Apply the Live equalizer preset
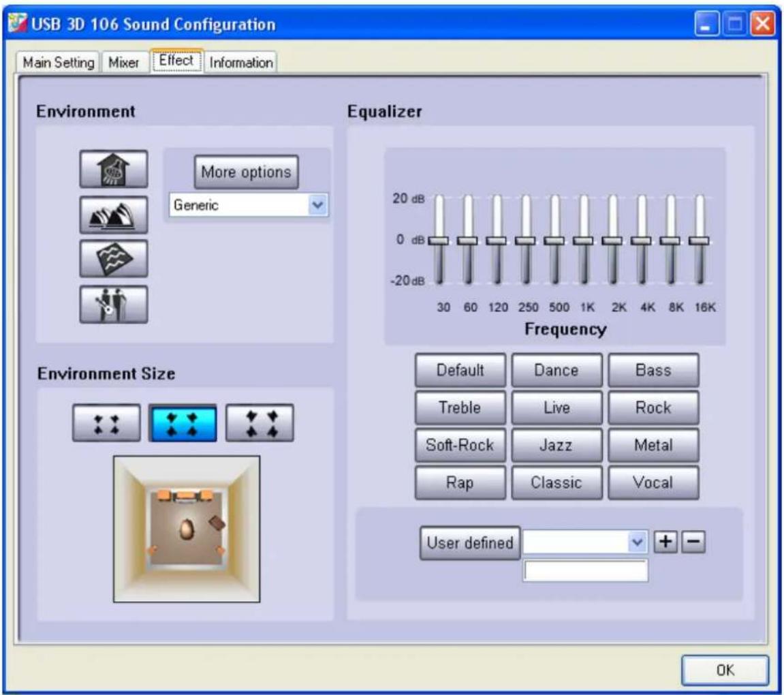Screen dimensions: 784x695 [x=556, y=407]
